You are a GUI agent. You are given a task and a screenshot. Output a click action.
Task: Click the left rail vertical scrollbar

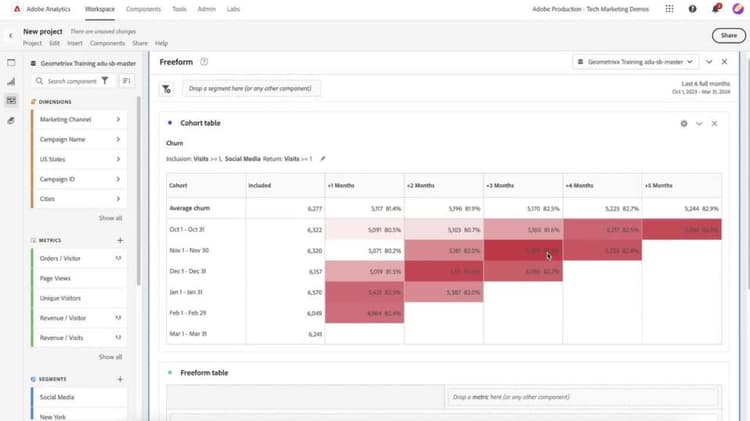pos(139,191)
